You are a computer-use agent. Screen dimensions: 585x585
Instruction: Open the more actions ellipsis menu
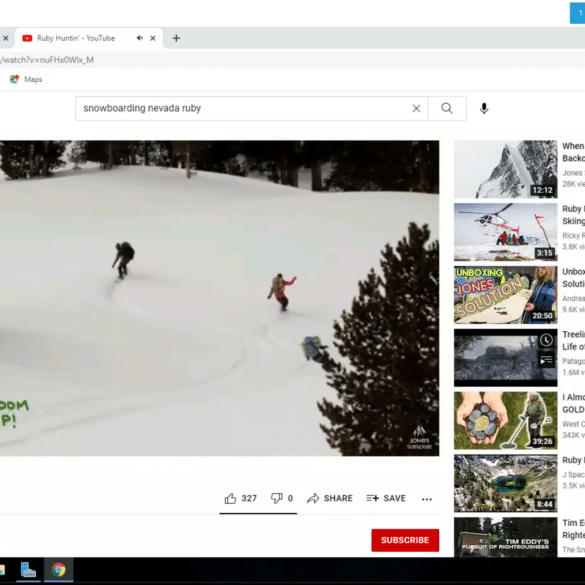427,499
